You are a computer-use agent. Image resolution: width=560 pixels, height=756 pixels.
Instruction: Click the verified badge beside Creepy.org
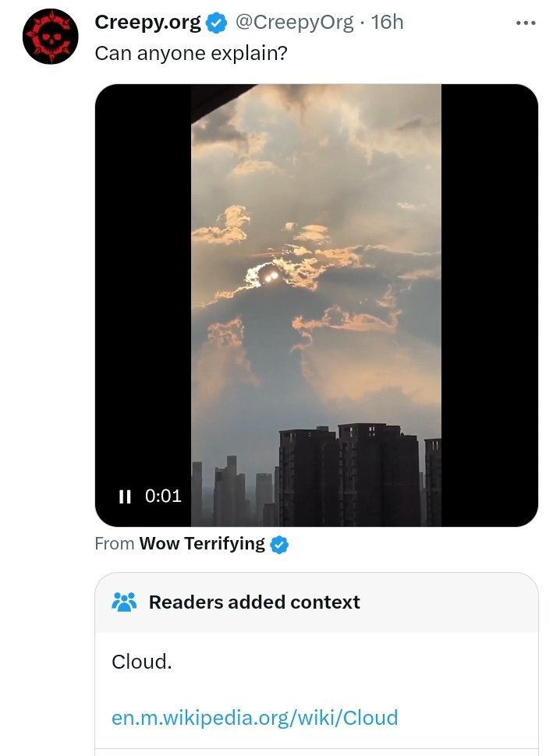click(x=216, y=23)
